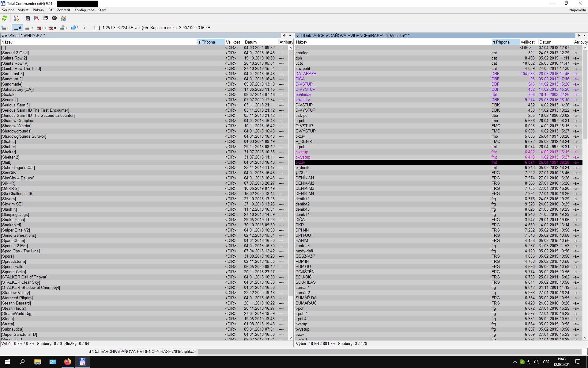588x368 pixels.
Task: Open the FTP connection toolbar icon
Action: click(x=16, y=18)
